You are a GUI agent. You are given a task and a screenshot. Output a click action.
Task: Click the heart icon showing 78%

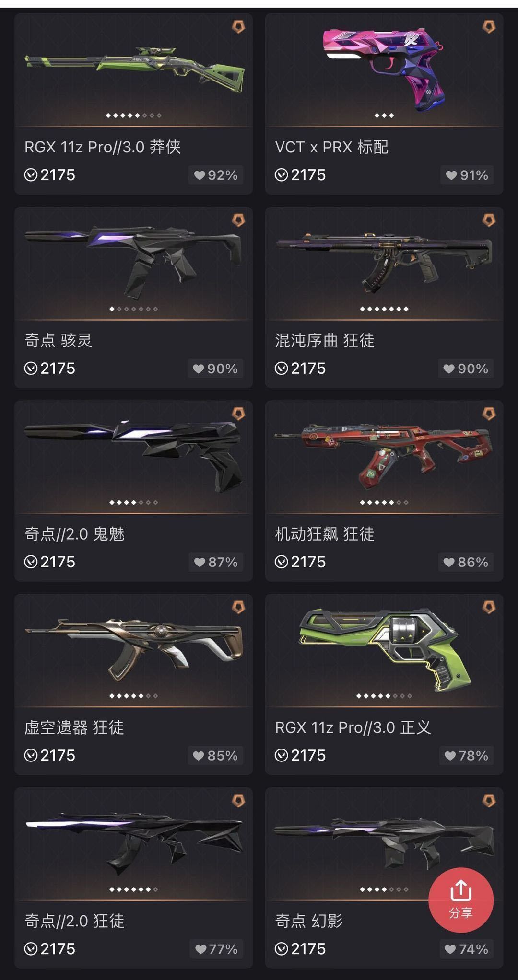[x=450, y=756]
